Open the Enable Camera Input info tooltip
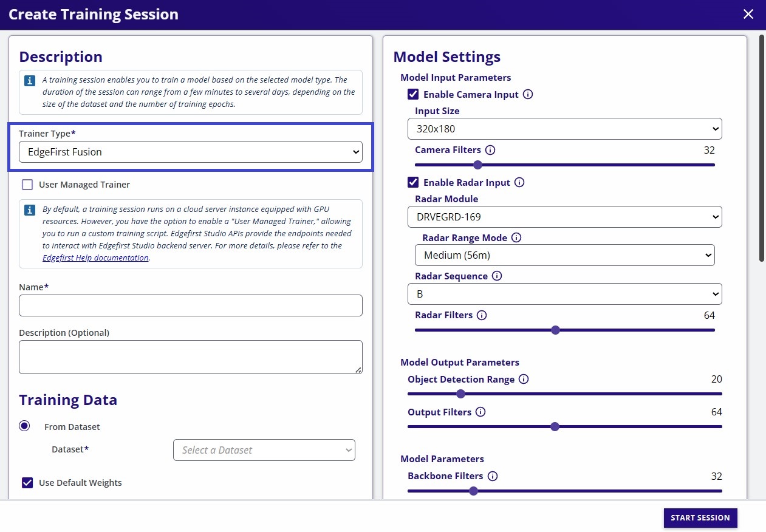Screen dimensions: 766x532 pos(528,94)
